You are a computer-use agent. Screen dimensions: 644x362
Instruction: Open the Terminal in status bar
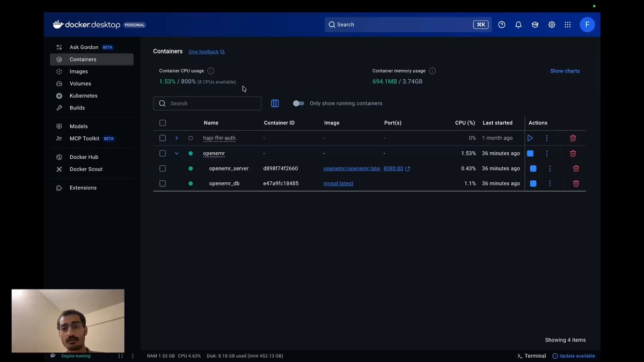tap(531, 356)
